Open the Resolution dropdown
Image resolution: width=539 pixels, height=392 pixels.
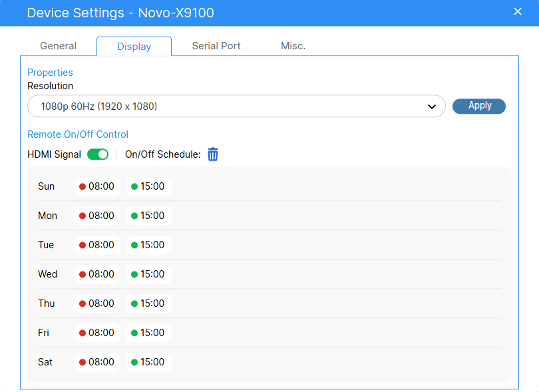[x=236, y=106]
